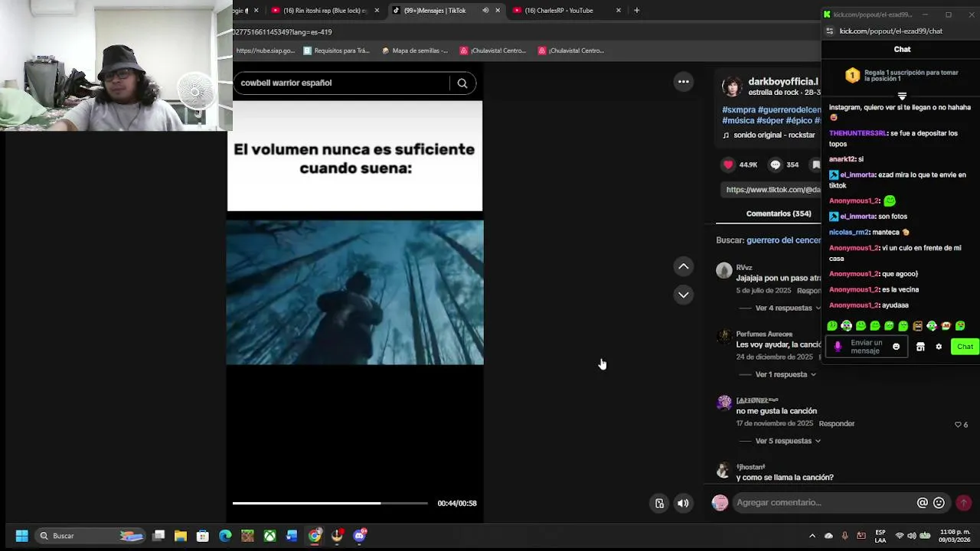Go to previous video with up arrow

(x=684, y=266)
